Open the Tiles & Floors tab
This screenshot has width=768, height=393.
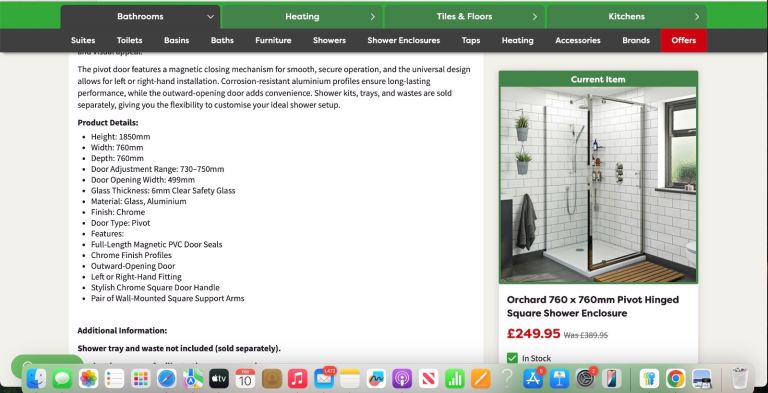[x=465, y=17]
